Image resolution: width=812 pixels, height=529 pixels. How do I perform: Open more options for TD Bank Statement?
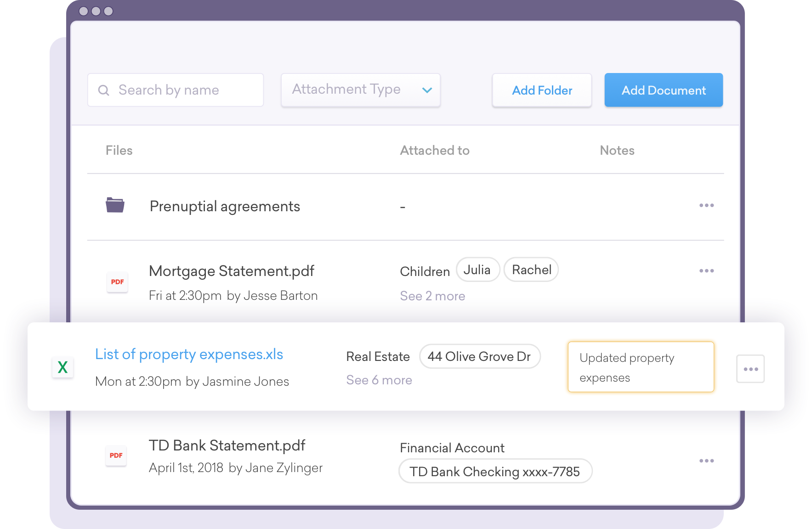point(706,461)
